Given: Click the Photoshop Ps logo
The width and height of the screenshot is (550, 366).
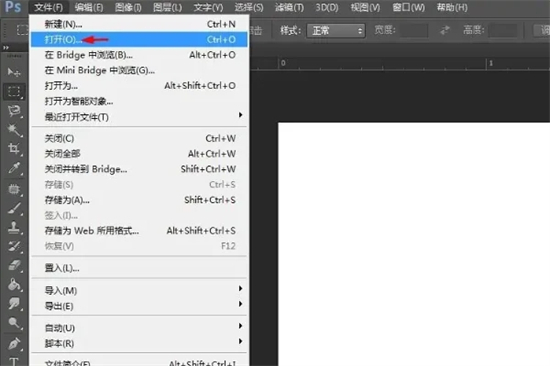Looking at the screenshot, I should 13,7.
